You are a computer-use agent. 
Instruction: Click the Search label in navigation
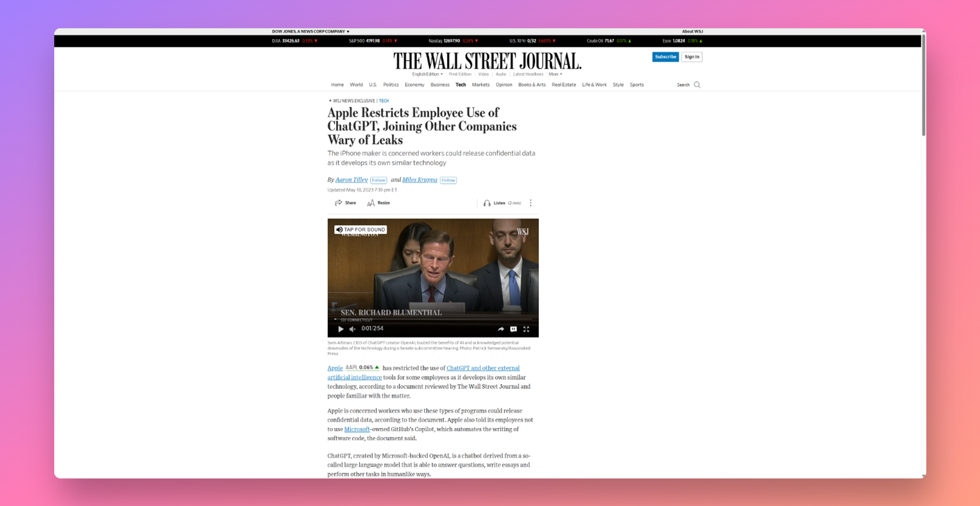coord(683,85)
